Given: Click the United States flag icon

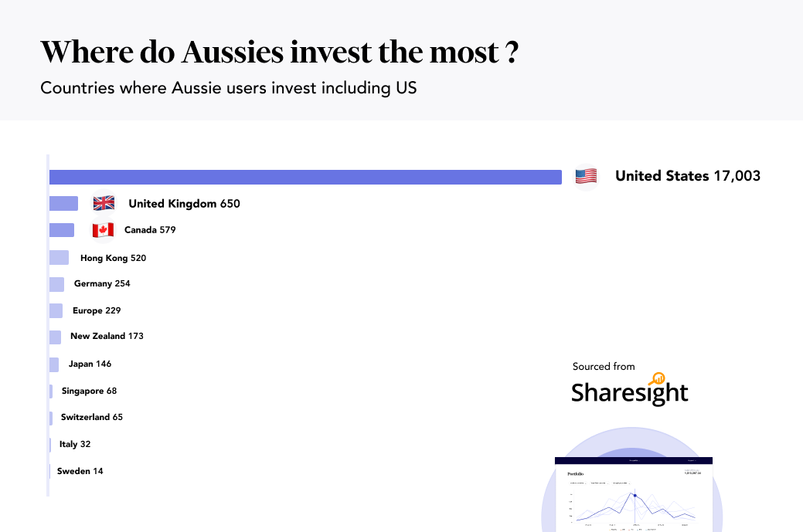Looking at the screenshot, I should pyautogui.click(x=586, y=177).
